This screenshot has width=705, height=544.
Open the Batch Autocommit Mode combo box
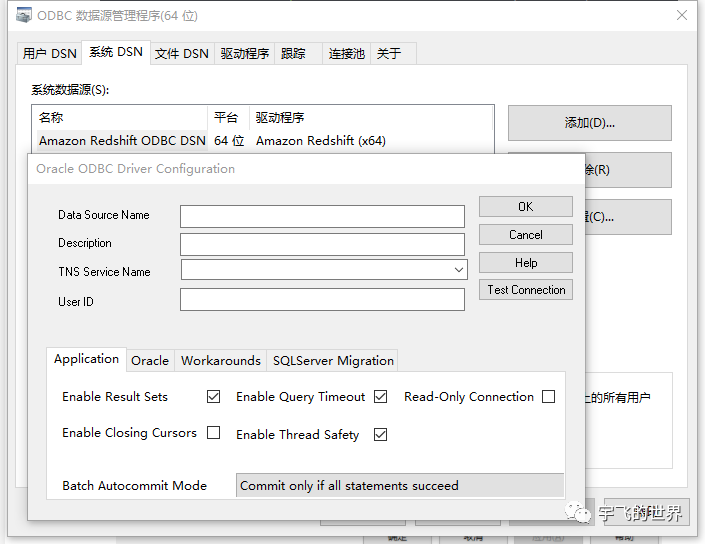(x=400, y=486)
